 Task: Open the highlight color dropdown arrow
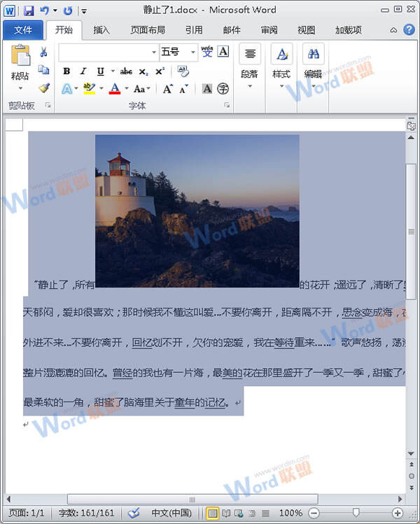point(101,89)
